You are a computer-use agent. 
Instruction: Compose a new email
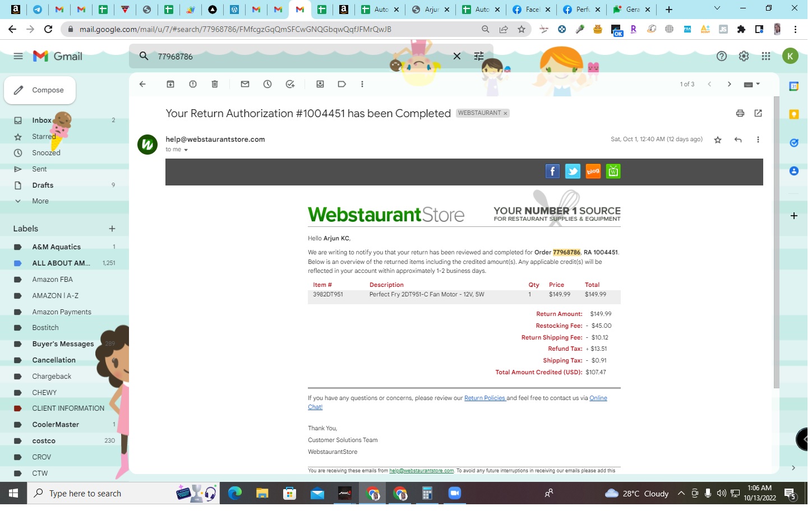40,91
